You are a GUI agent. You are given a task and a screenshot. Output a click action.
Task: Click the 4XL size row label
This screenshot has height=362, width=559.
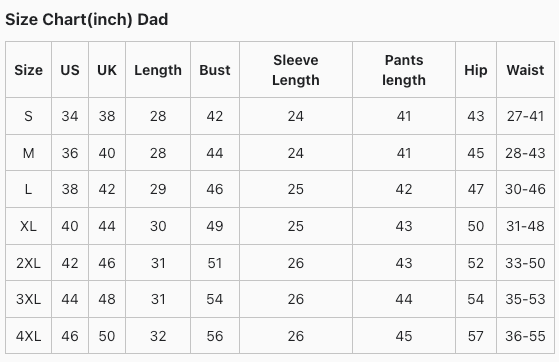click(x=29, y=336)
